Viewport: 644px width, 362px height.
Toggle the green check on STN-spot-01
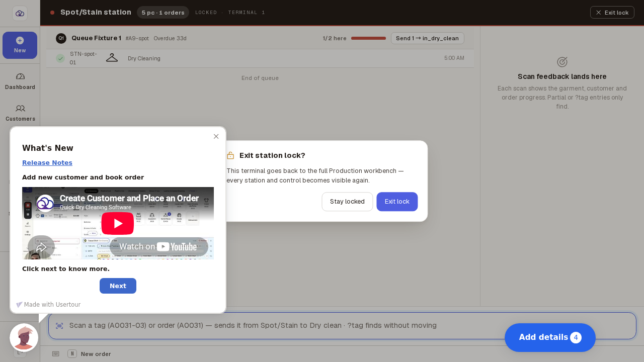point(60,58)
